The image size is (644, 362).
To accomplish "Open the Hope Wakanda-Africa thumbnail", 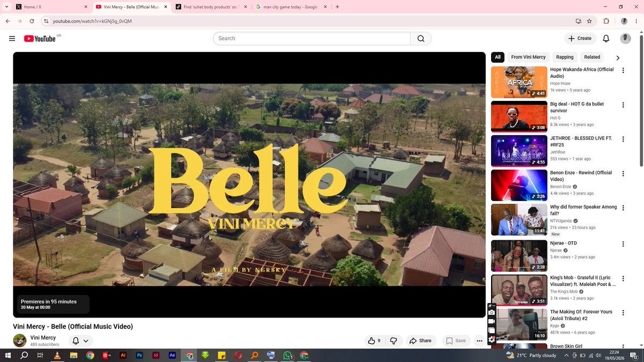I will (x=519, y=82).
